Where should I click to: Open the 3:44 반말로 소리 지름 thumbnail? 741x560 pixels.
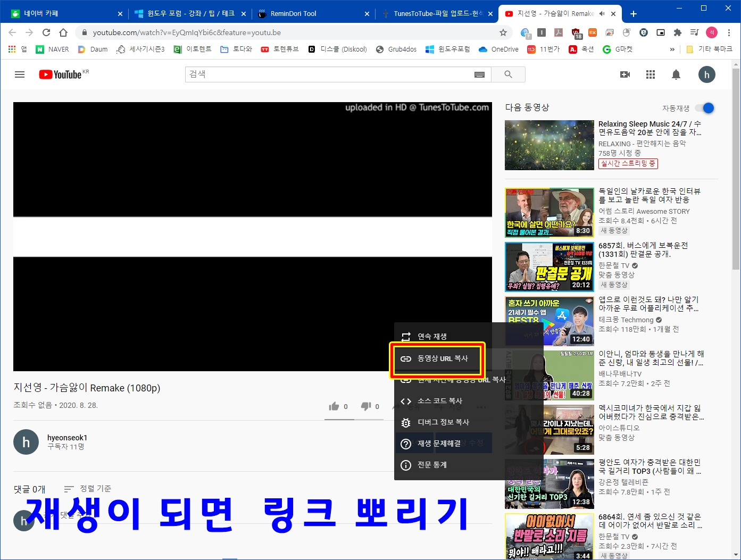pos(549,536)
